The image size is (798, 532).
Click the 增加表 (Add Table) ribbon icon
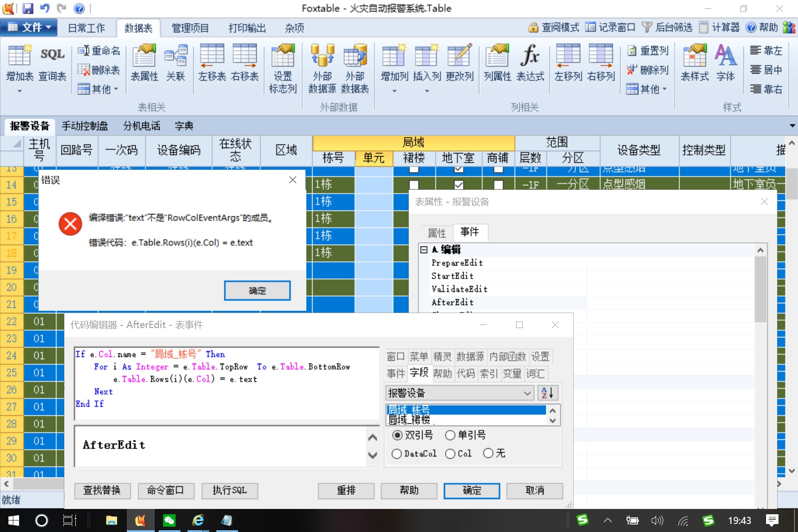(x=20, y=62)
